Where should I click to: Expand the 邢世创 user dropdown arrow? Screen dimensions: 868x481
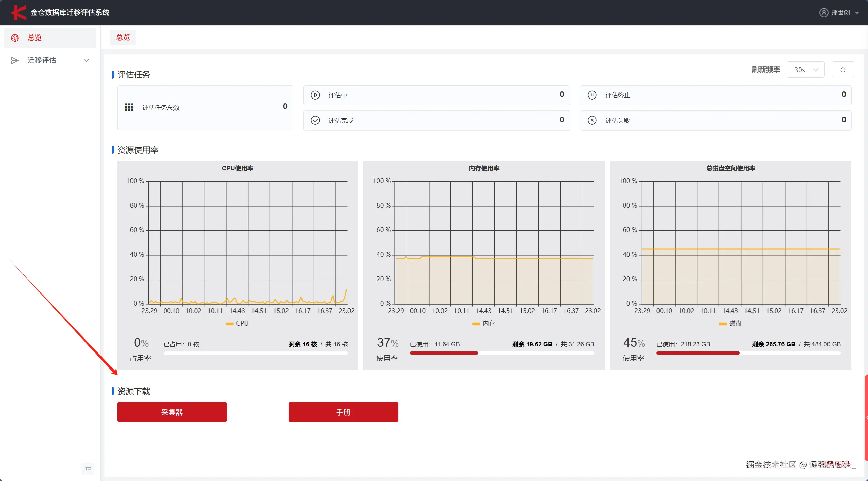coord(857,13)
